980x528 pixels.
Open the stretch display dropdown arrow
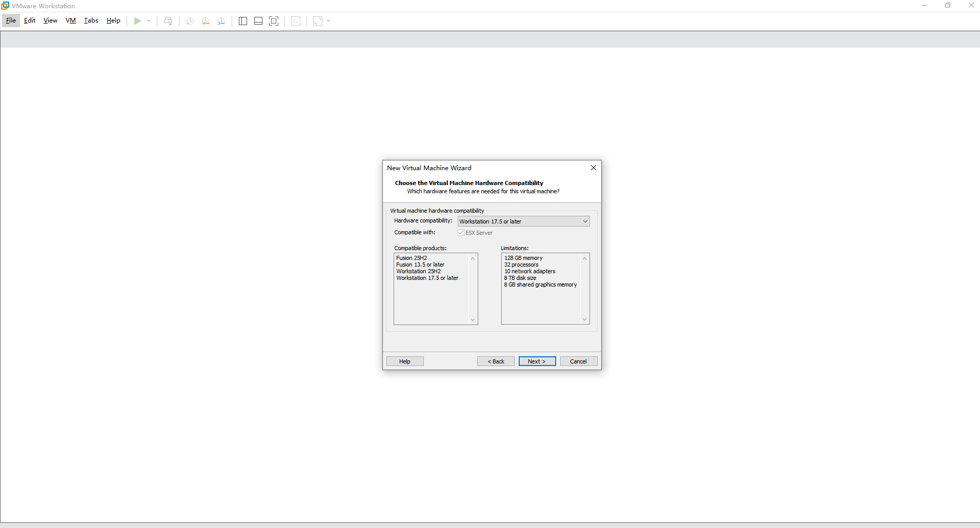pos(329,21)
